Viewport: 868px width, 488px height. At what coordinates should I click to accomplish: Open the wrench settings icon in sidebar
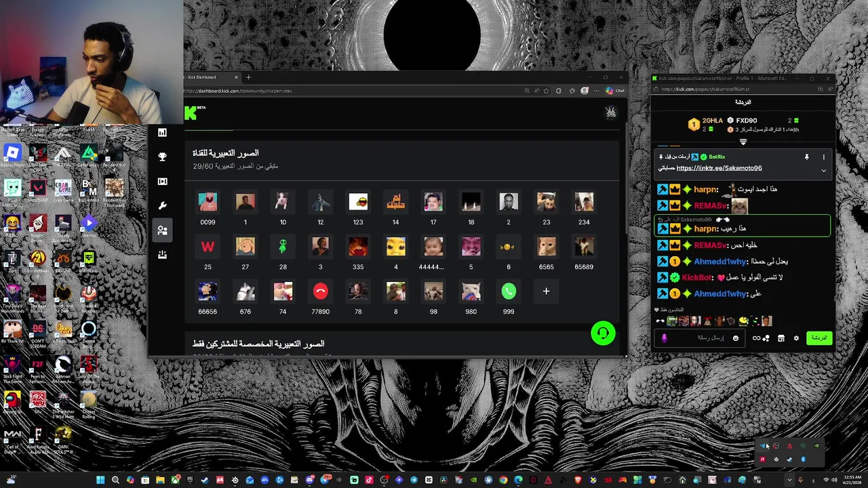coord(162,205)
